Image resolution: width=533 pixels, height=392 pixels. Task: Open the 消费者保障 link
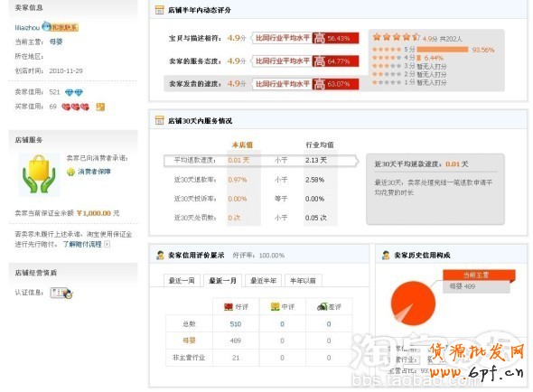(94, 172)
